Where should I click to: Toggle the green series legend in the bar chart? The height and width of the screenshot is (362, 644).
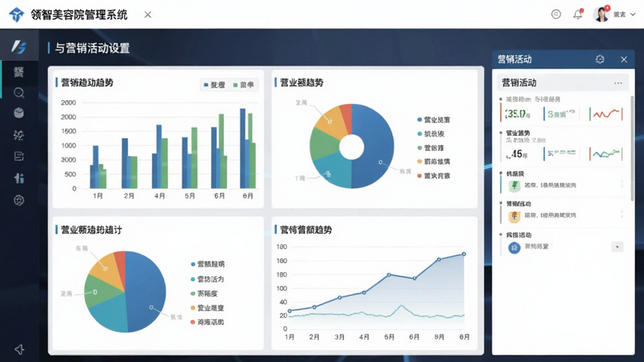click(x=243, y=85)
